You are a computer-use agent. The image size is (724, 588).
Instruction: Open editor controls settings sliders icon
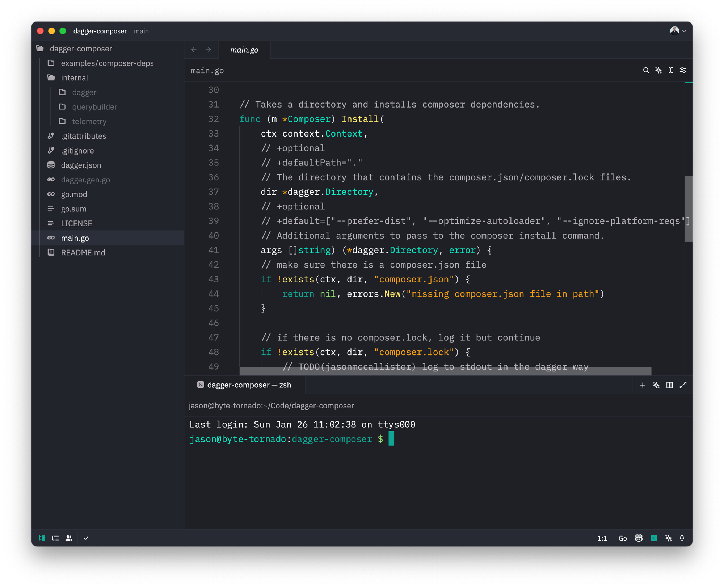tap(683, 70)
